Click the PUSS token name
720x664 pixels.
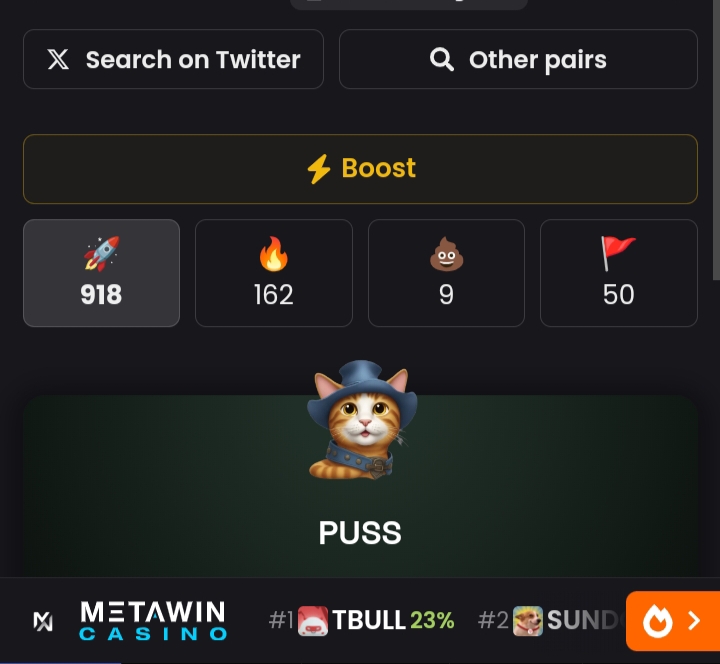coord(360,533)
